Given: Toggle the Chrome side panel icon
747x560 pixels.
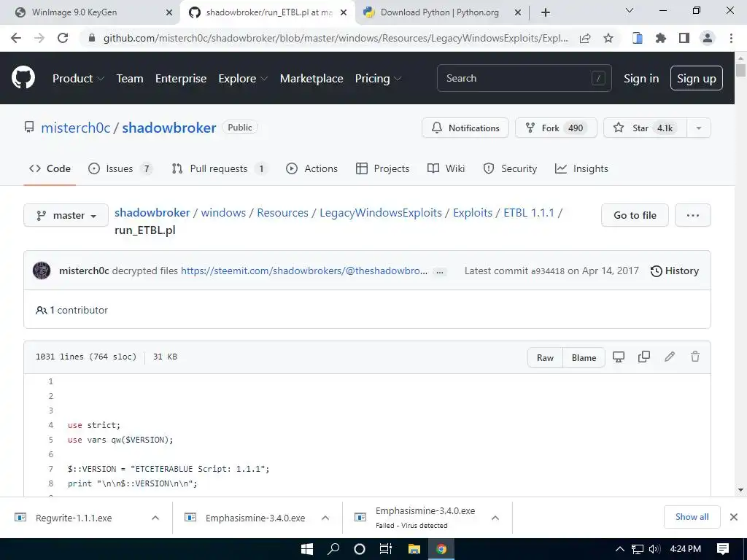Looking at the screenshot, I should coord(684,38).
